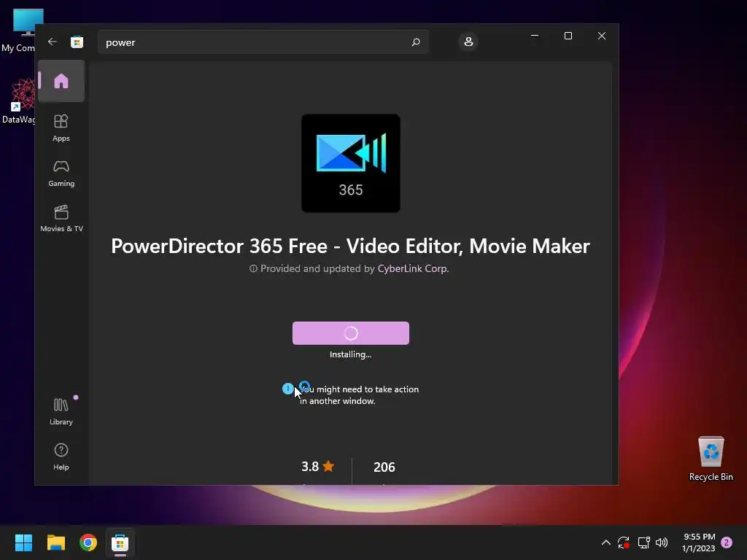747x560 pixels.
Task: Click the 3.8 star rating
Action: [x=318, y=467]
